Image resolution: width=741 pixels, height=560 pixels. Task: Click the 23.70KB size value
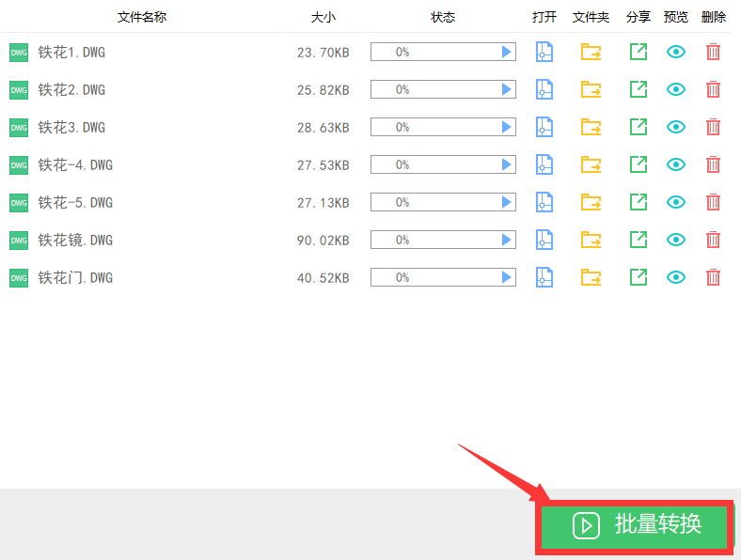[323, 53]
